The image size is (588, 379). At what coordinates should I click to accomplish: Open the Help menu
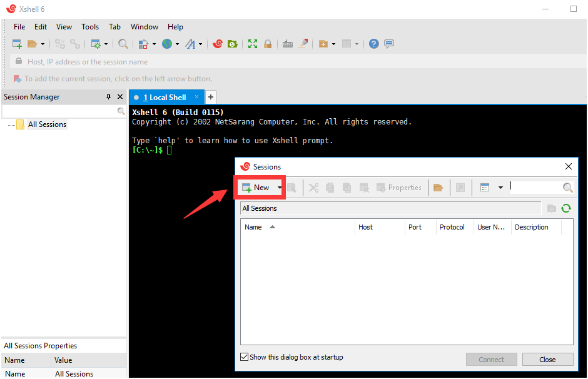[x=175, y=27]
